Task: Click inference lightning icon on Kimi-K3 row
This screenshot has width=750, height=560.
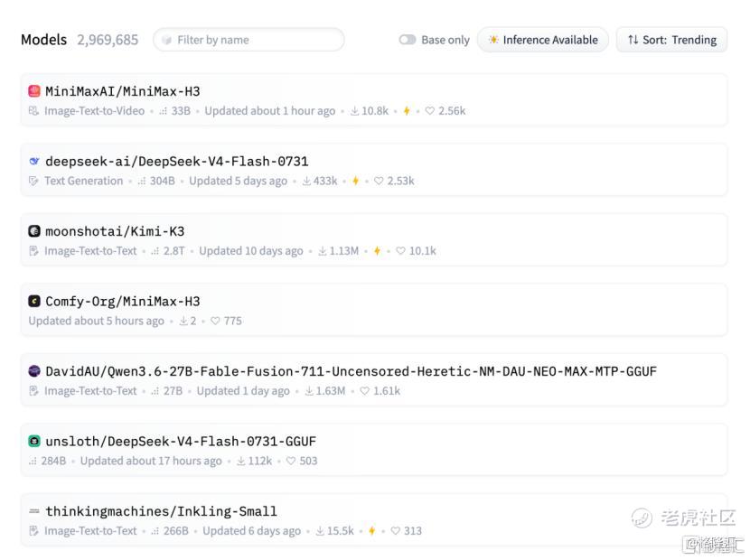Action: [377, 251]
